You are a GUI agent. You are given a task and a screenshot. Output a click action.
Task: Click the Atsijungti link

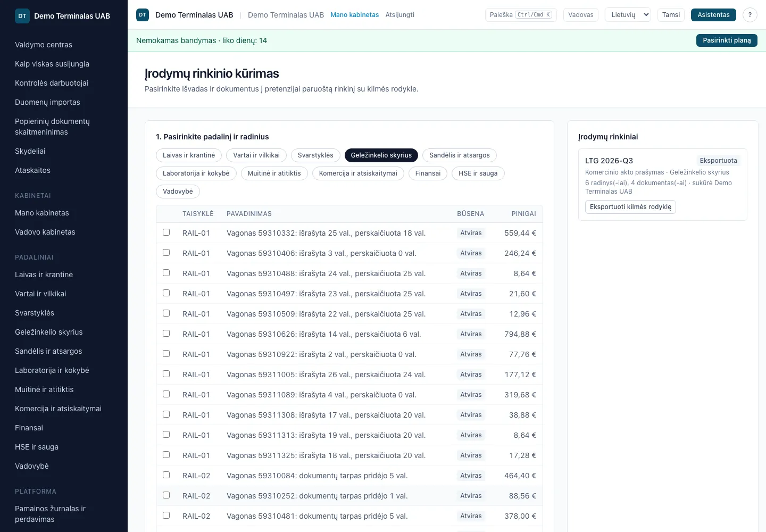tap(400, 15)
